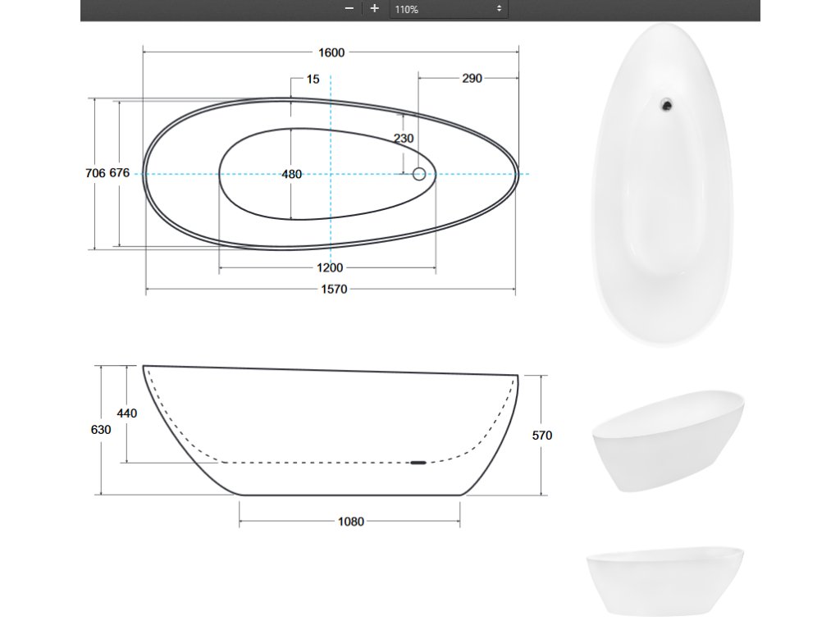This screenshot has width=840, height=630.
Task: Click the 1080 base length dimension
Action: tap(351, 522)
